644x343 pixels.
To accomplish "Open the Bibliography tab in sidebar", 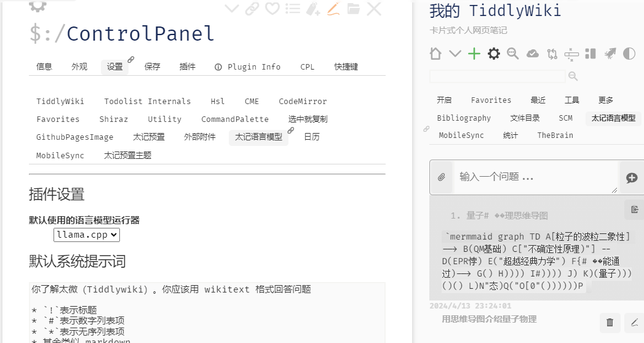I will [464, 118].
